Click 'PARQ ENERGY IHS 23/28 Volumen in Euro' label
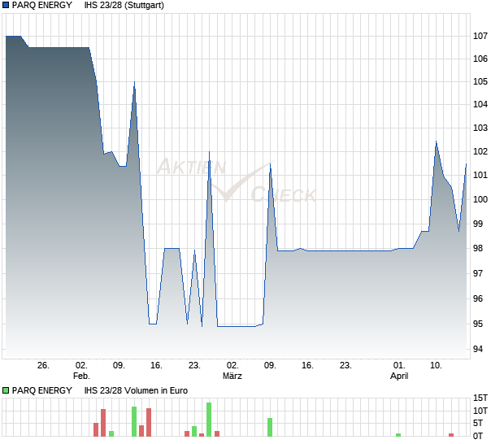This screenshot has height=444, width=504. [100, 390]
